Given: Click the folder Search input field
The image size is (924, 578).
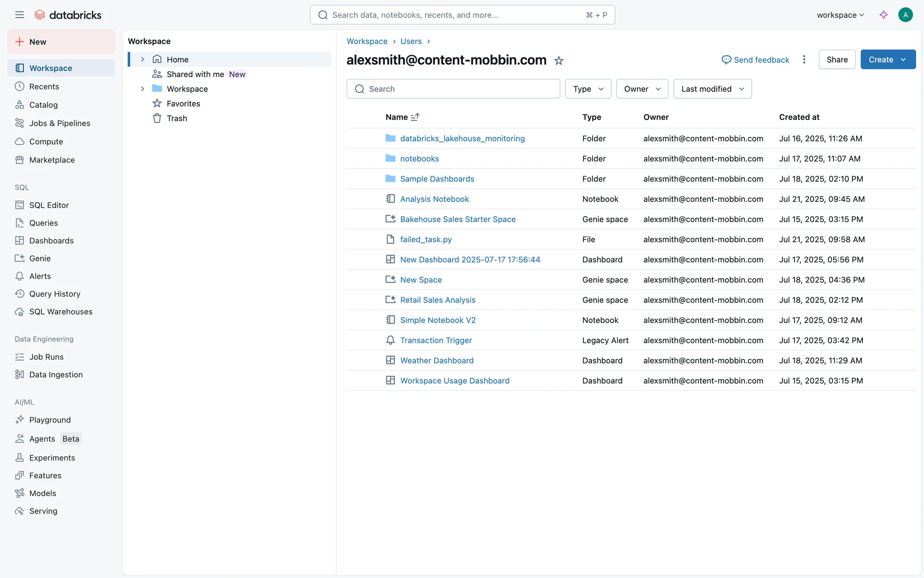Looking at the screenshot, I should [453, 89].
